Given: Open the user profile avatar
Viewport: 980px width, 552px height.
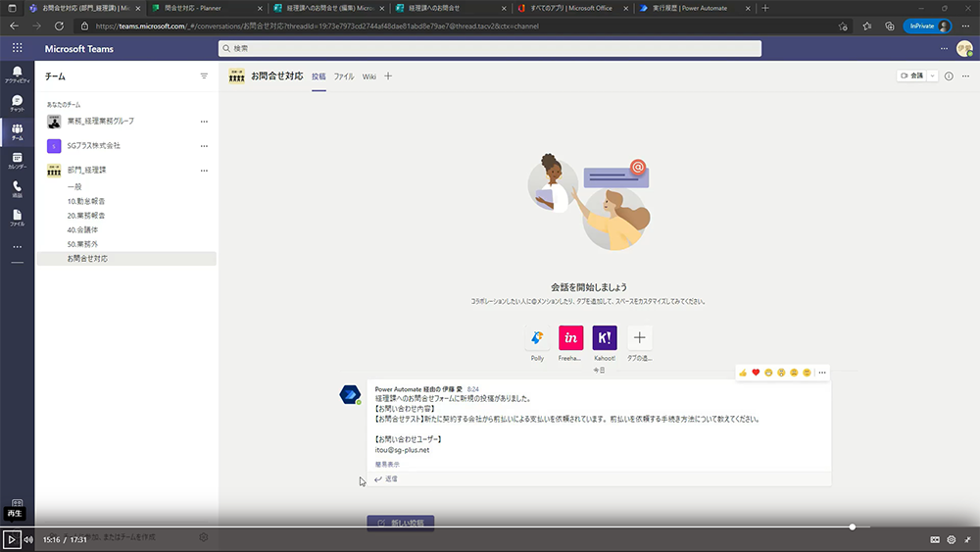Looking at the screenshot, I should pyautogui.click(x=964, y=48).
